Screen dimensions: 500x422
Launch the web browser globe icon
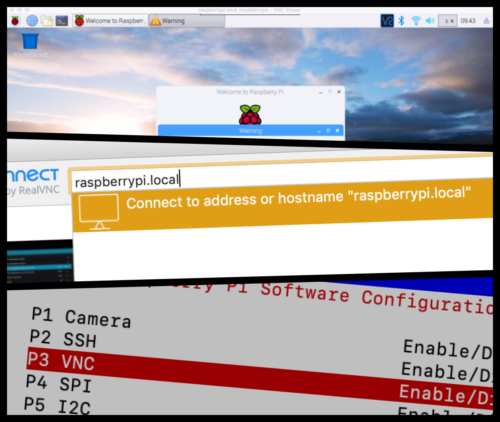coord(32,21)
